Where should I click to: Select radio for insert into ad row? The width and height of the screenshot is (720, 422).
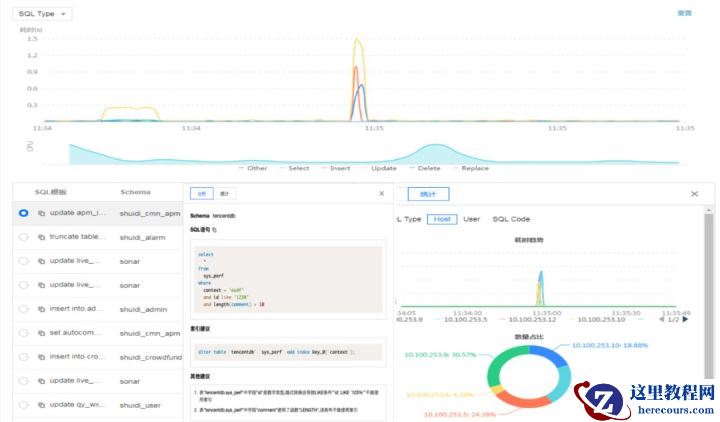[x=23, y=309]
